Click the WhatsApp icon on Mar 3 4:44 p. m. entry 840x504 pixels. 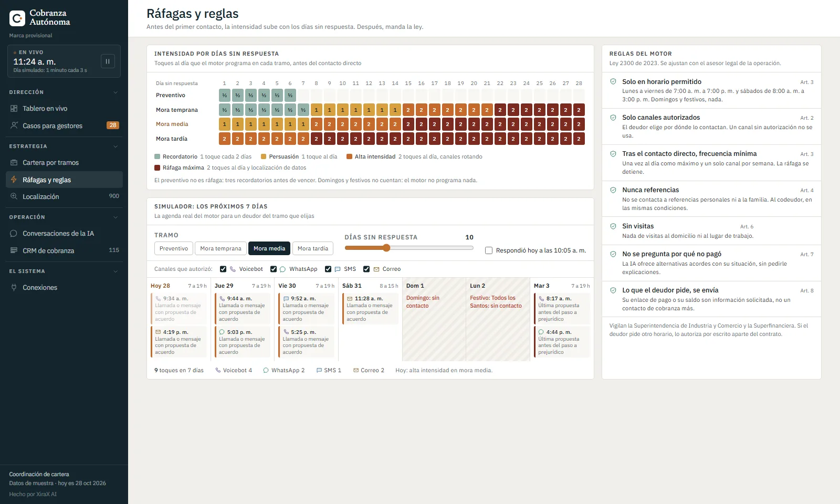pos(541,332)
